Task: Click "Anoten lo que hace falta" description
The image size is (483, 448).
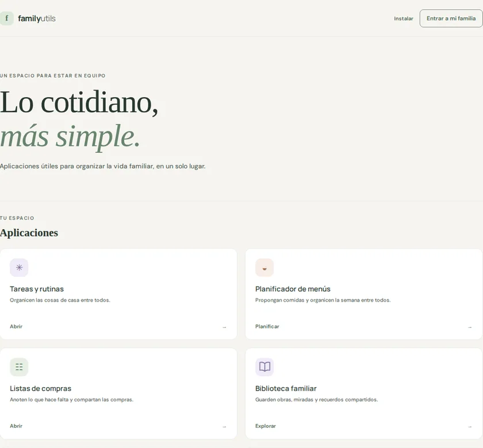Action: (71, 399)
